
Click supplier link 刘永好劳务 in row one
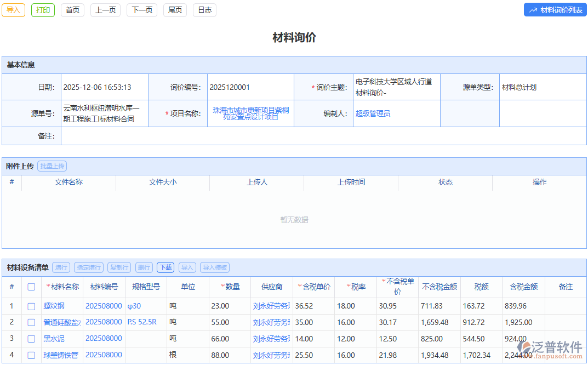(271, 306)
